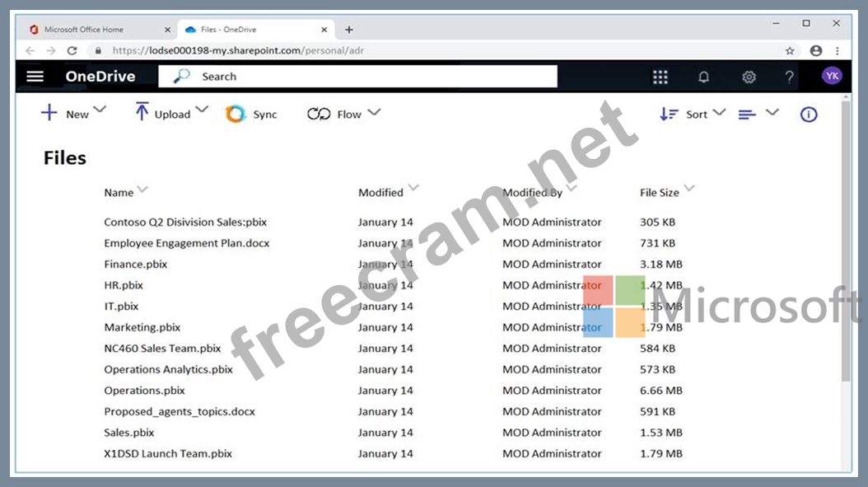Open the Sales.pbix file
Image resolution: width=868 pixels, height=487 pixels.
click(x=129, y=433)
